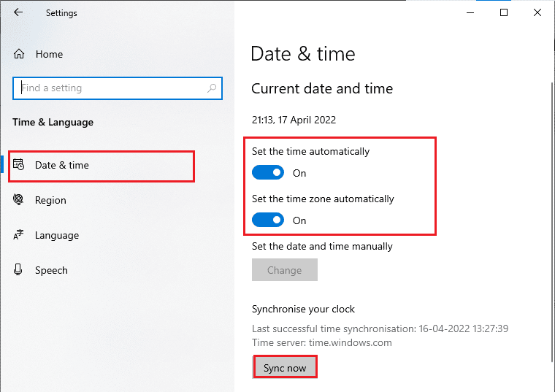This screenshot has width=555, height=392.
Task: Click the Date & time calendar icon
Action: [x=18, y=164]
